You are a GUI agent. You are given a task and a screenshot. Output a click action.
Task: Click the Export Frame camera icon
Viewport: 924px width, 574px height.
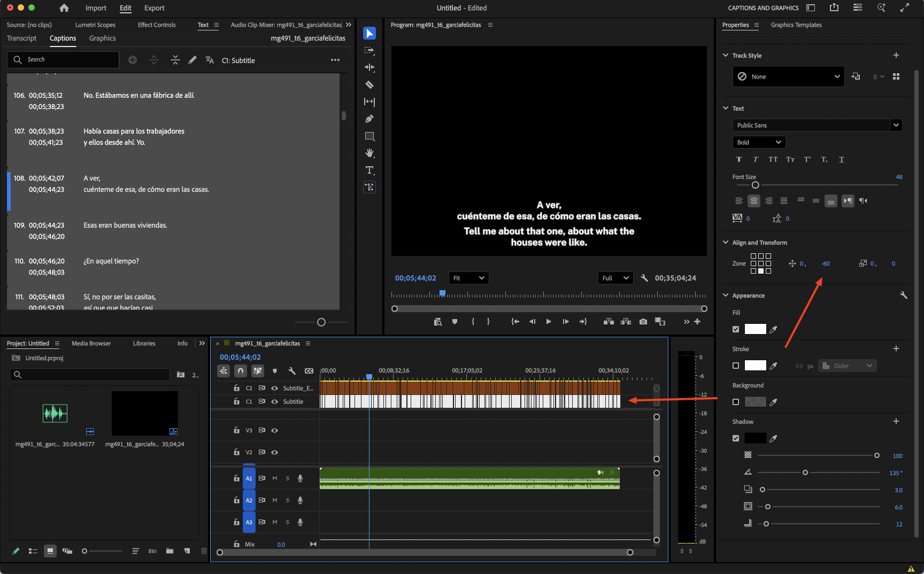pyautogui.click(x=643, y=322)
